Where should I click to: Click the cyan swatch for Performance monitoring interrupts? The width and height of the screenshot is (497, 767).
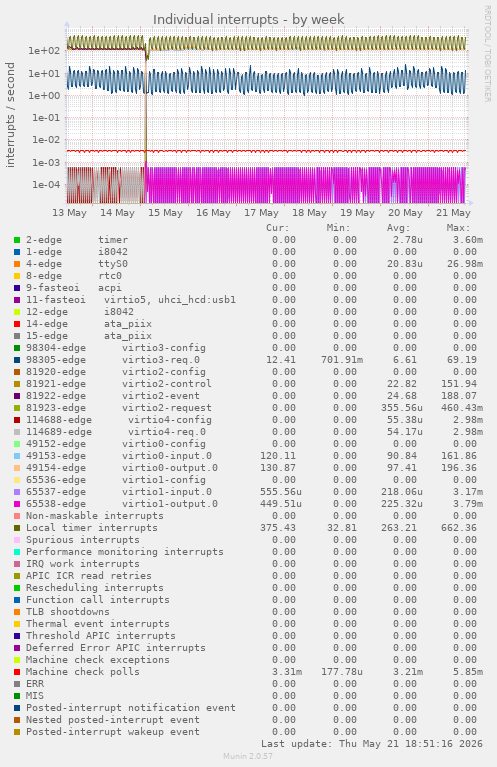click(x=17, y=552)
